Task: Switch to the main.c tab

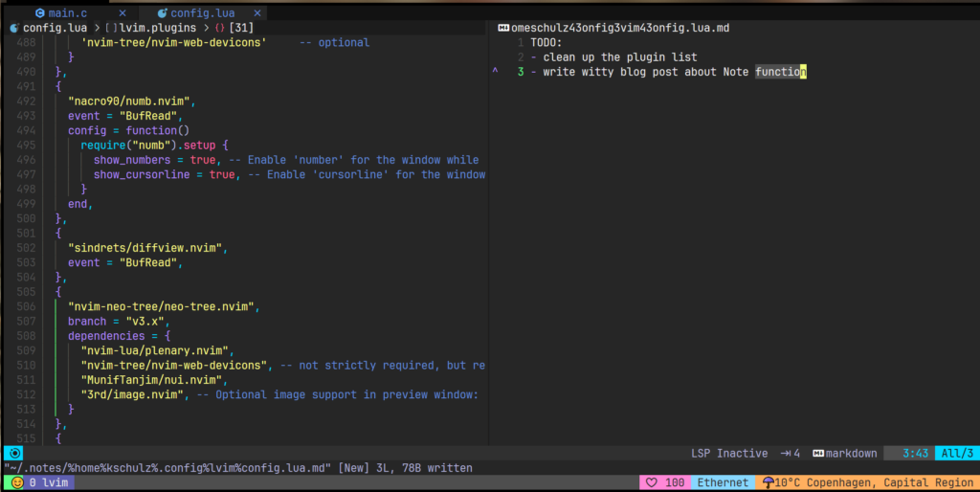Action: pyautogui.click(x=68, y=13)
